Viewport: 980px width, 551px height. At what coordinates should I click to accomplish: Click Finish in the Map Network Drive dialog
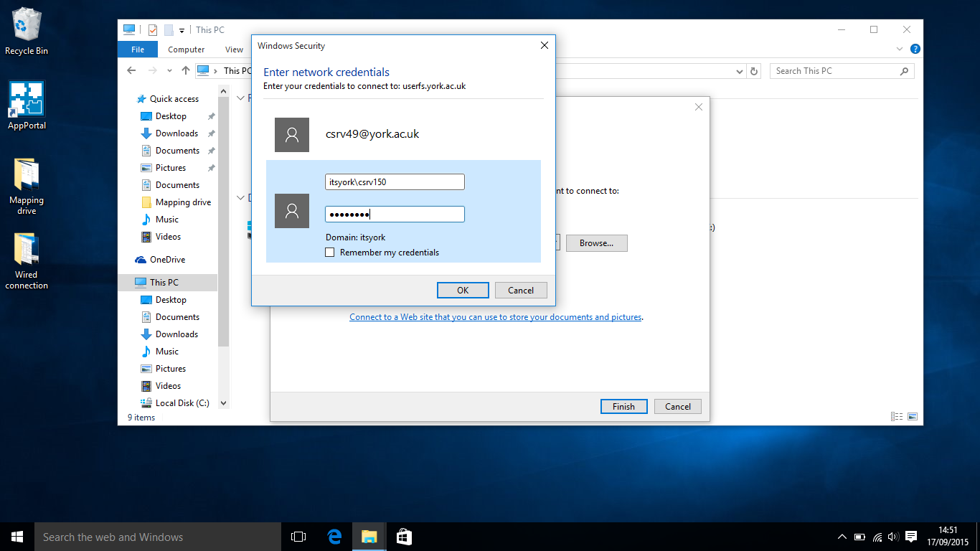click(623, 407)
